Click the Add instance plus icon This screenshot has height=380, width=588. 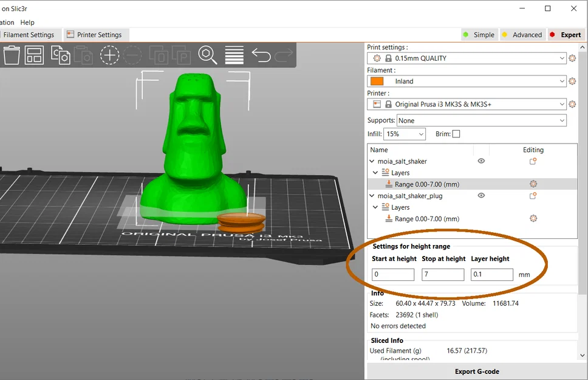click(x=109, y=55)
